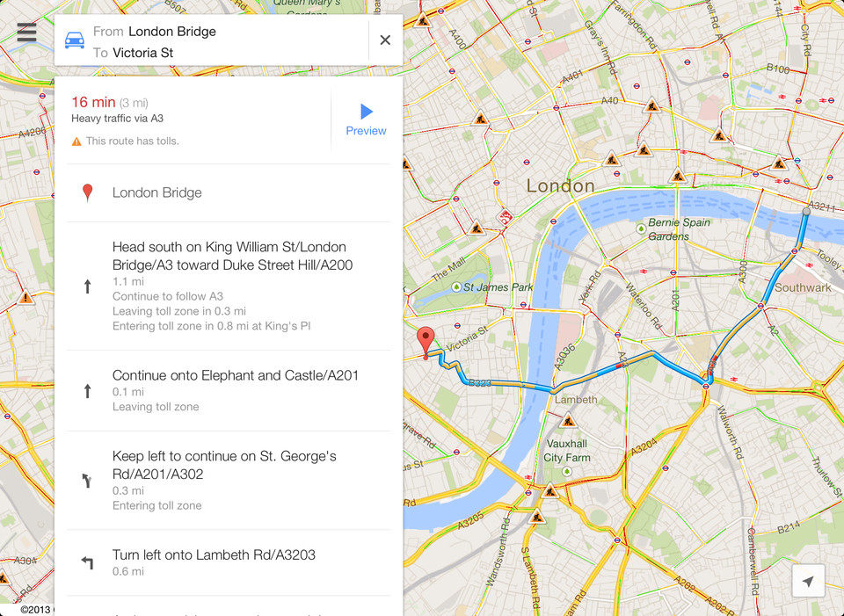Tap the car travel mode icon
The height and width of the screenshot is (616, 844).
pyautogui.click(x=74, y=40)
